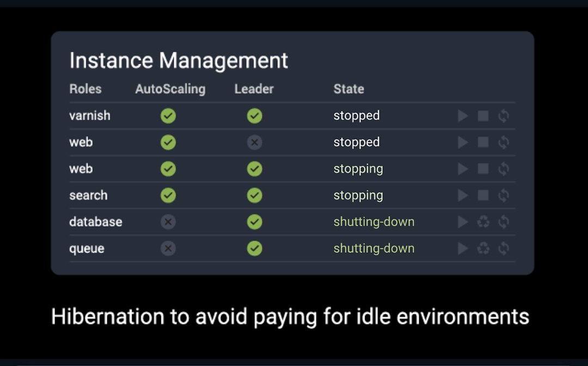Start the varnish instance with its play icon
Image resolution: width=588 pixels, height=366 pixels.
click(463, 116)
